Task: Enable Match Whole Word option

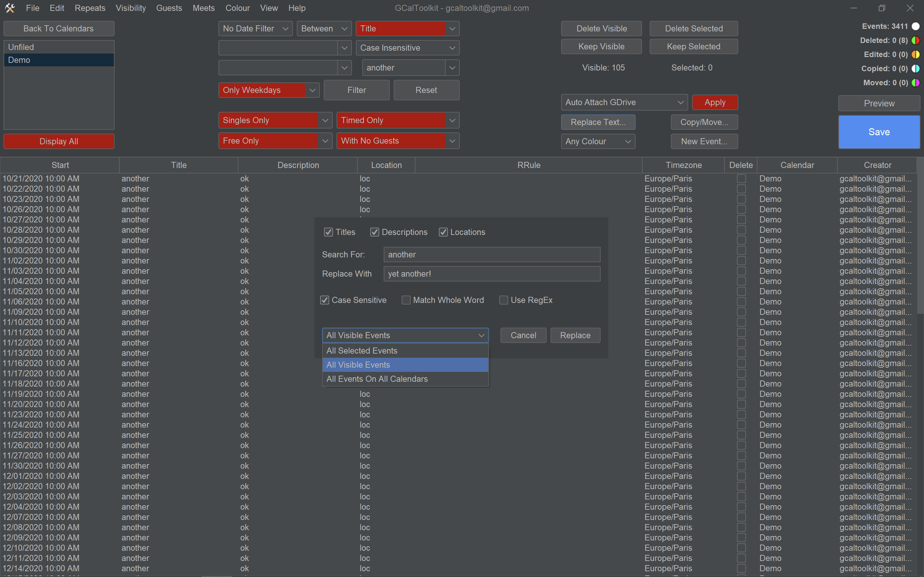Action: tap(406, 300)
